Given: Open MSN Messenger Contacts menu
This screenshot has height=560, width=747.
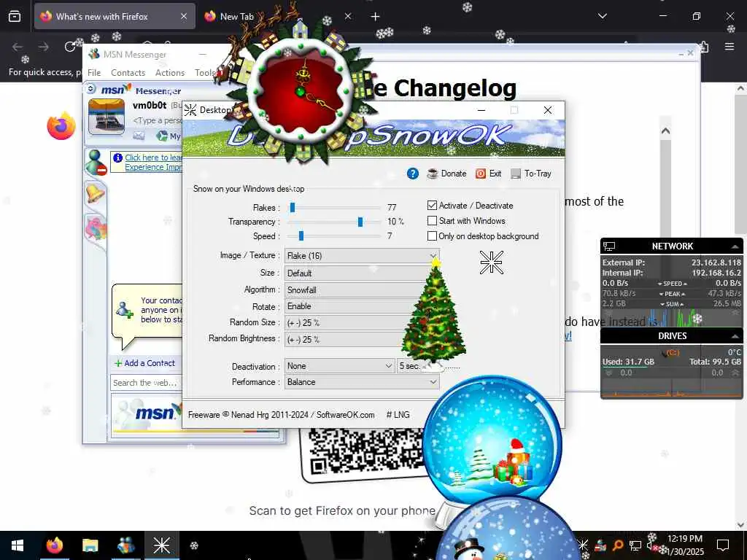Looking at the screenshot, I should point(128,73).
